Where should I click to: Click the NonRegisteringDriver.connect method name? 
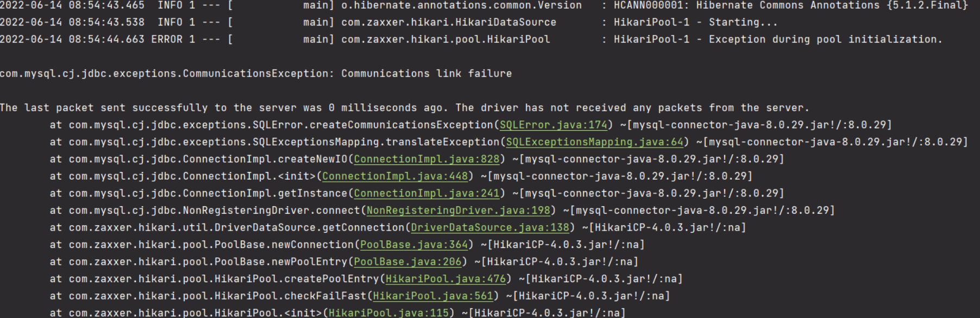[x=272, y=210]
